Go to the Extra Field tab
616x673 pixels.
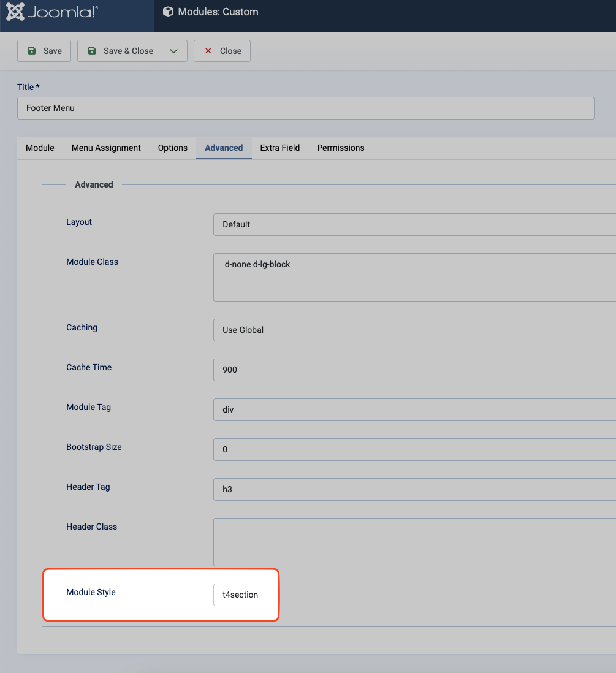tap(280, 148)
